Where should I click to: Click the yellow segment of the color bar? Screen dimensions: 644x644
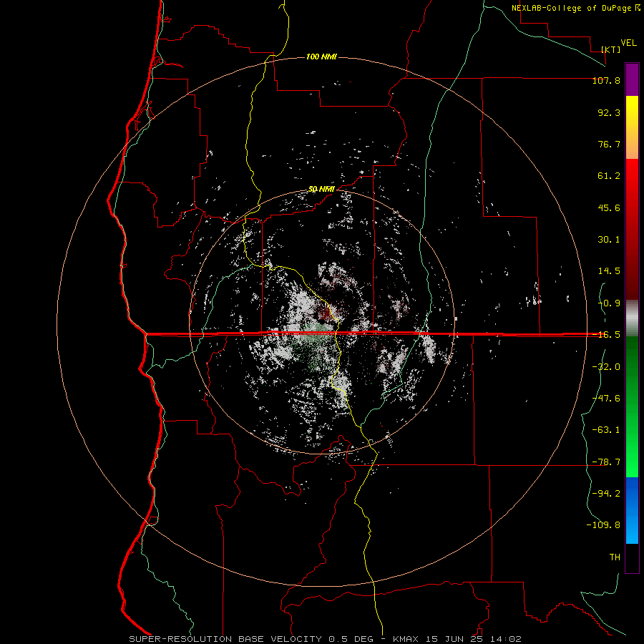coord(632,127)
